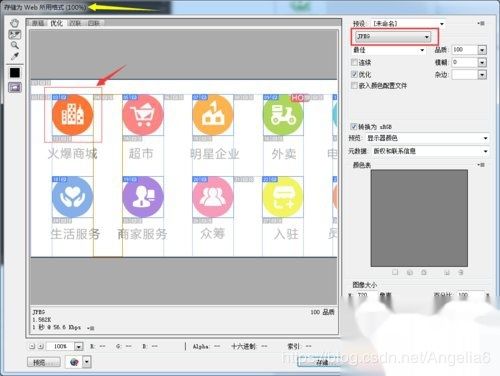This screenshot has width=500, height=376.
Task: Open the optimize panel flyout menu
Action: (481, 23)
